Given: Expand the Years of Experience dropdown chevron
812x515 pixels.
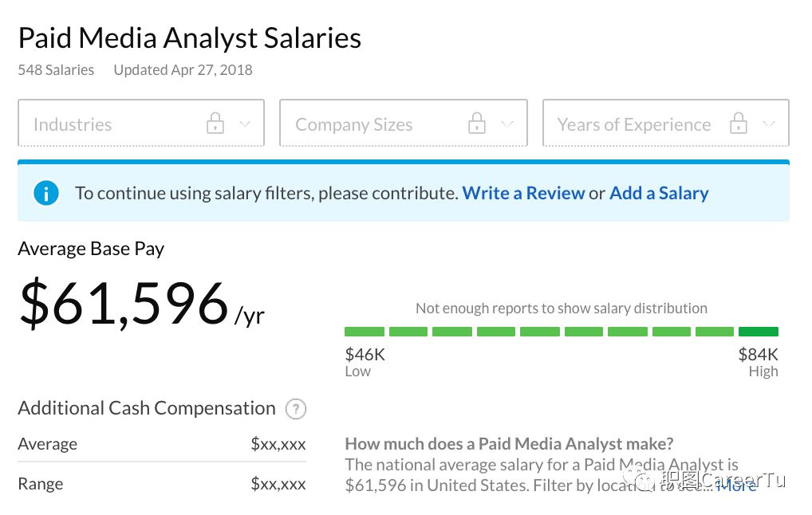Looking at the screenshot, I should pyautogui.click(x=769, y=124).
